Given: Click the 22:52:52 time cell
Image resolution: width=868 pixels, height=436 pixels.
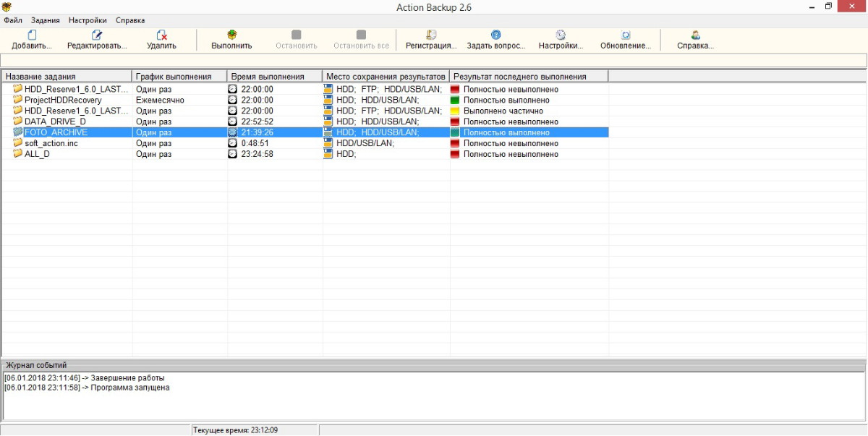Looking at the screenshot, I should coord(257,121).
